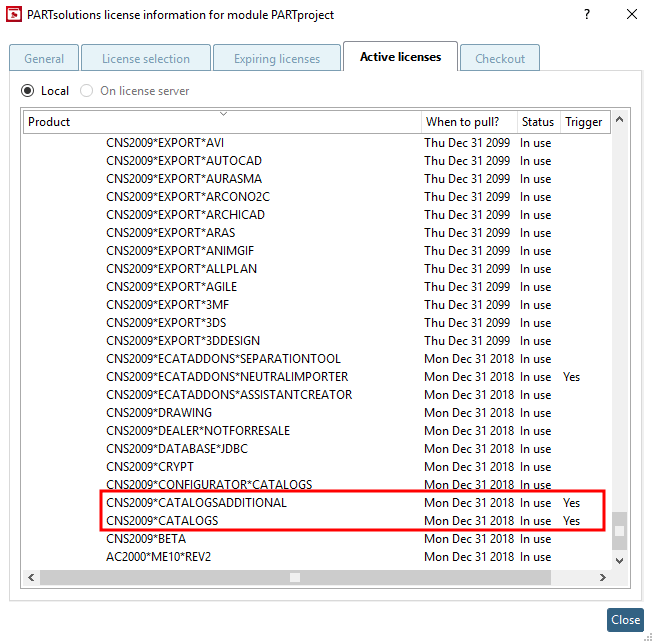Click the horizontal scrollbar thumb
Viewport: 654px width, 642px height.
[295, 577]
